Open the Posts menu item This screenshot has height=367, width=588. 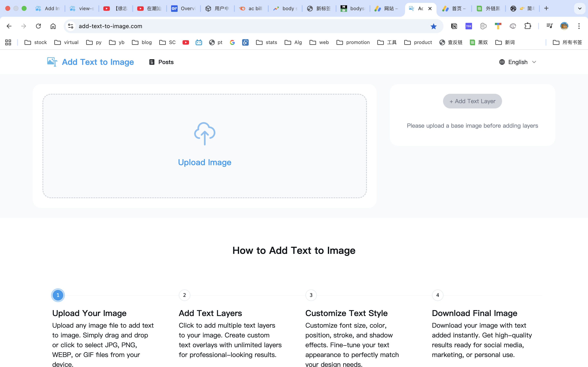pos(161,62)
